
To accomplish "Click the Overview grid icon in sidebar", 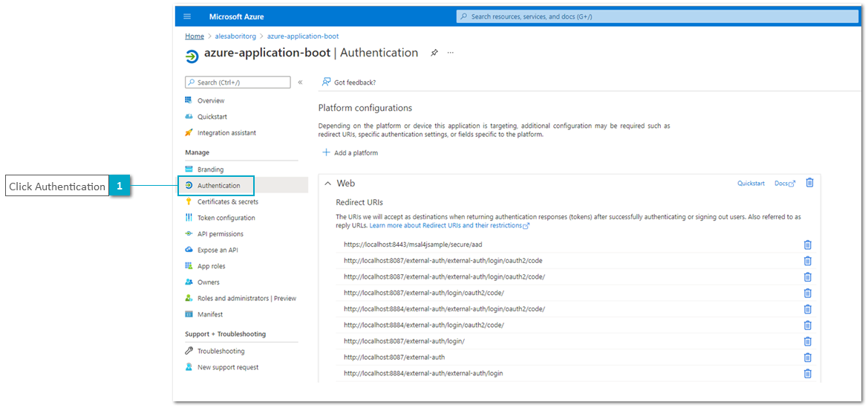I will coord(188,100).
